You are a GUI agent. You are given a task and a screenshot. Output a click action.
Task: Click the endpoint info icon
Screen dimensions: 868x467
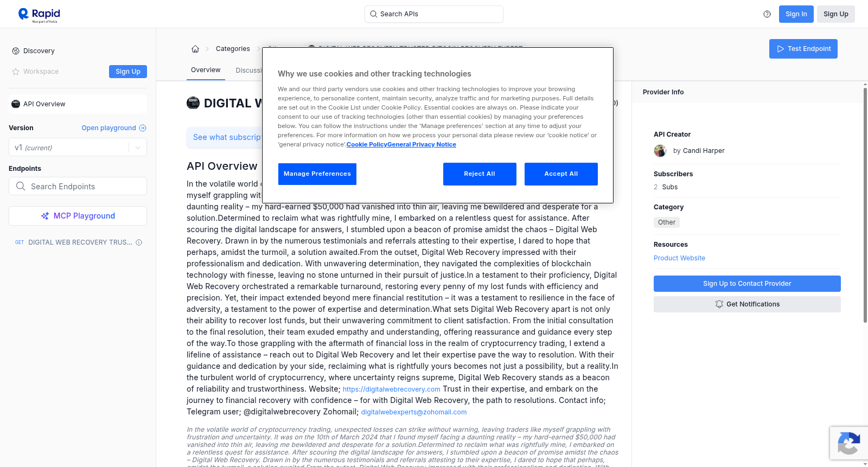(x=139, y=242)
